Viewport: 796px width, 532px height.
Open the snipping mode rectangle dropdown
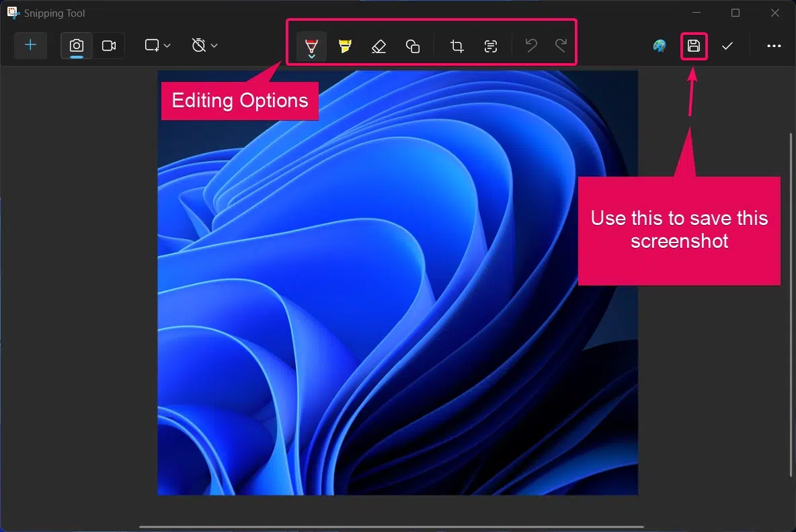click(x=157, y=46)
